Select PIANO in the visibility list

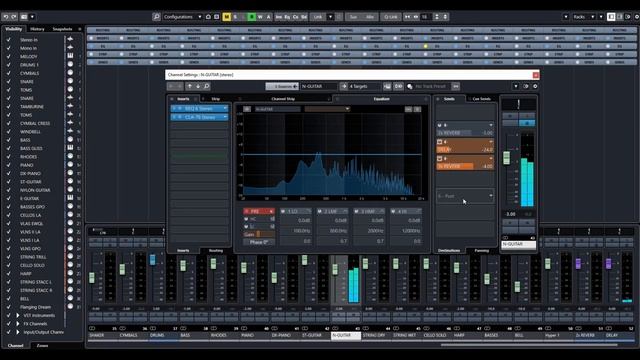(27, 165)
